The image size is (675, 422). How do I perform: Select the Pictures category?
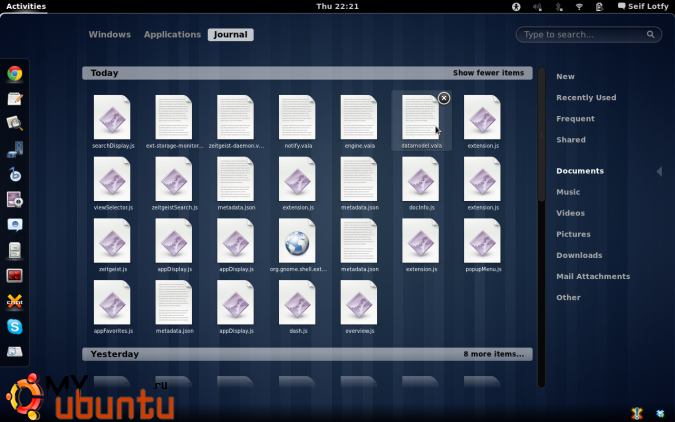coord(573,234)
